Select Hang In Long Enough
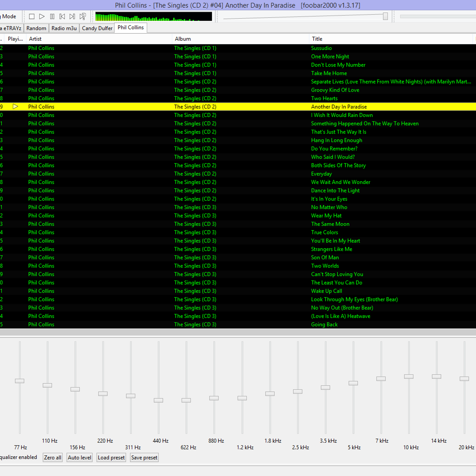Screen dimensions: 476x476 coord(238,140)
